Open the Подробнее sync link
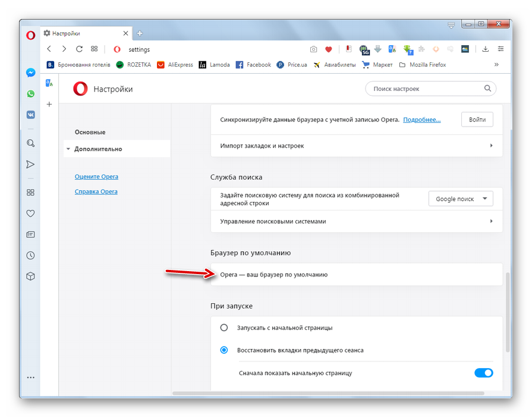The width and height of the screenshot is (532, 418). [421, 120]
